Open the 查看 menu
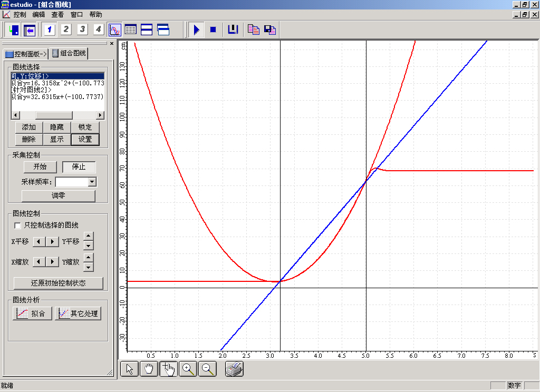Viewport: 540px width, 392px height. (x=57, y=15)
